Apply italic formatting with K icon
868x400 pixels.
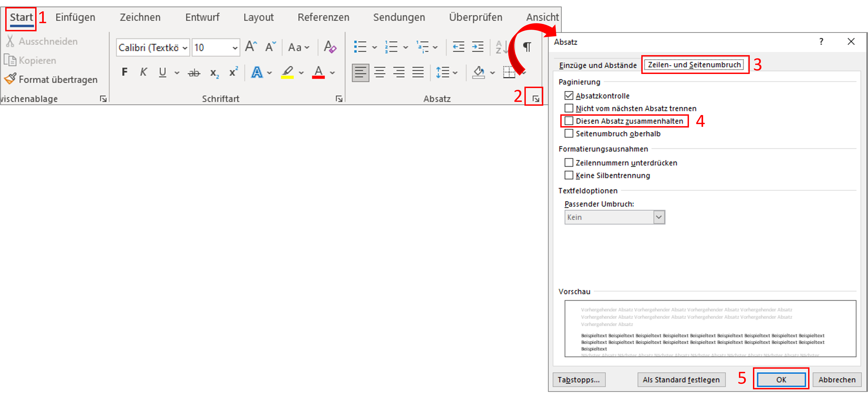143,72
